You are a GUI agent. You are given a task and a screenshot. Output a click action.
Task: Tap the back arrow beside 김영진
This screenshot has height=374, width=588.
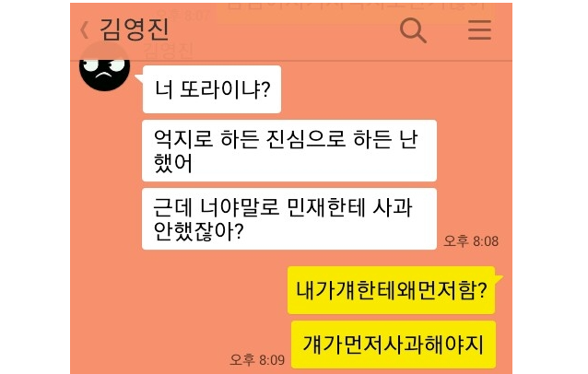pyautogui.click(x=85, y=30)
